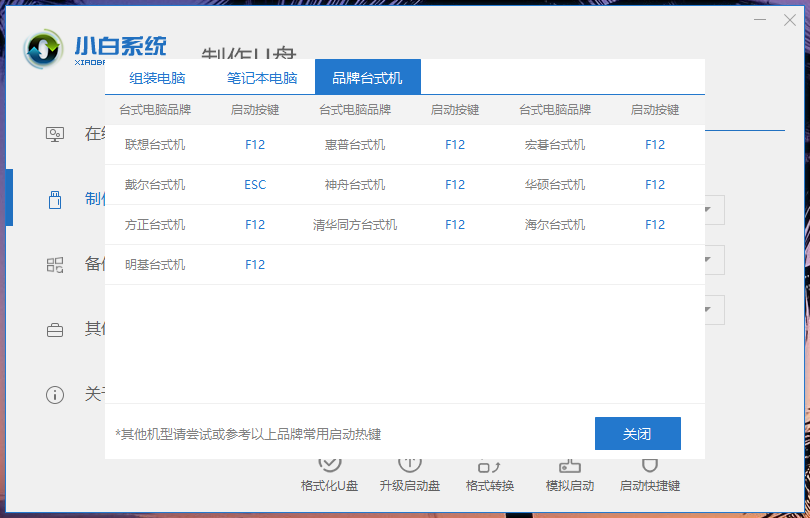
Task: Select the USB drive creation sidebar icon
Action: 55,199
